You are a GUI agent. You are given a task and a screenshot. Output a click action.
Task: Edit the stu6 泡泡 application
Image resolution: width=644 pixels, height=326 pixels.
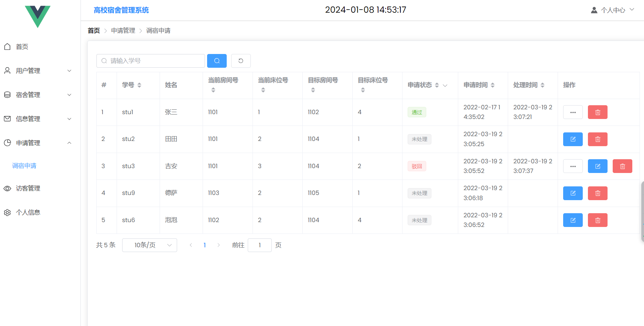[573, 220]
